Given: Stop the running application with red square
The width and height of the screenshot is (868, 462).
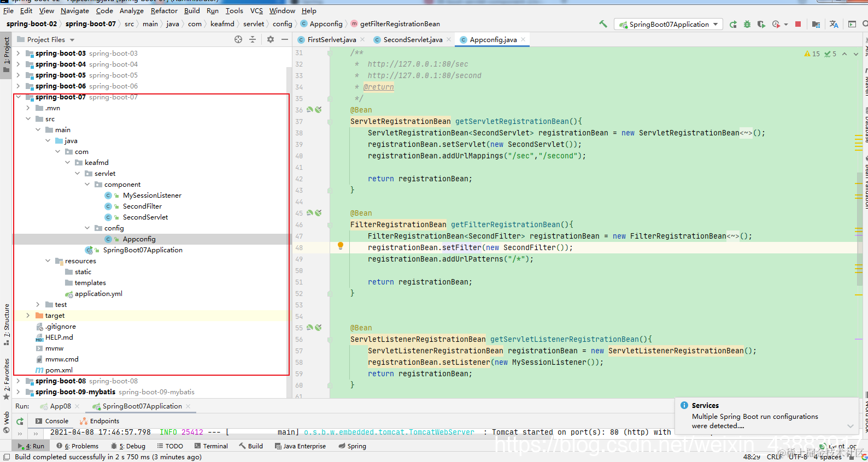Looking at the screenshot, I should (798, 24).
